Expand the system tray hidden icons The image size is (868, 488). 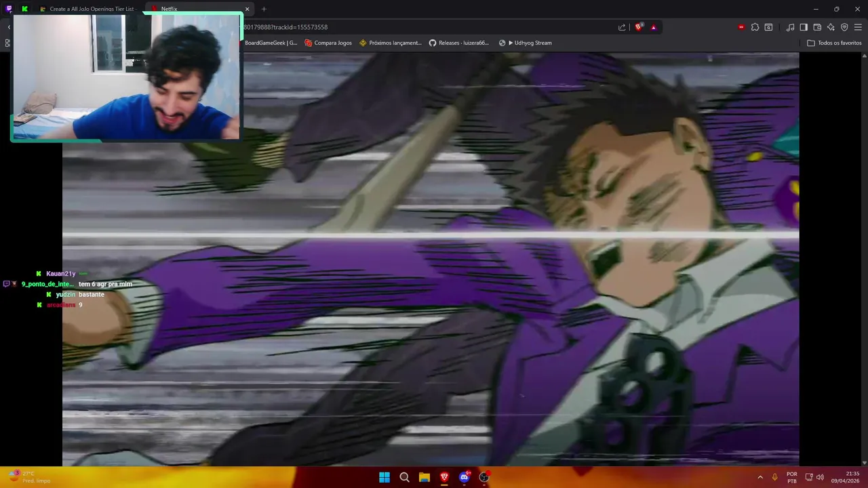[x=760, y=477]
